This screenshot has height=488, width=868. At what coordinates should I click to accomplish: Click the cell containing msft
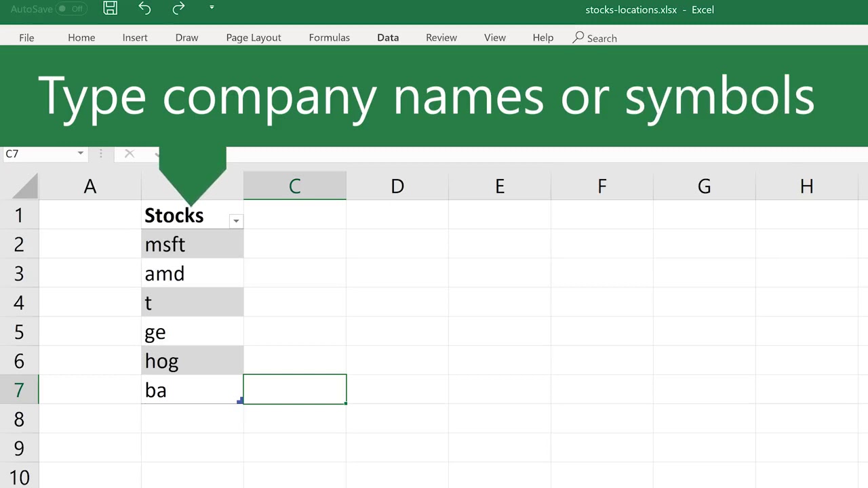(x=193, y=244)
